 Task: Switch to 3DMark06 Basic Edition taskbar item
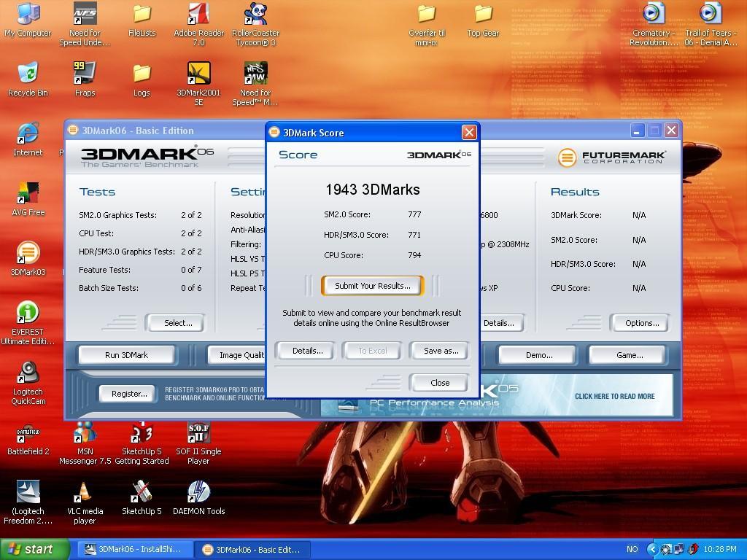[253, 549]
